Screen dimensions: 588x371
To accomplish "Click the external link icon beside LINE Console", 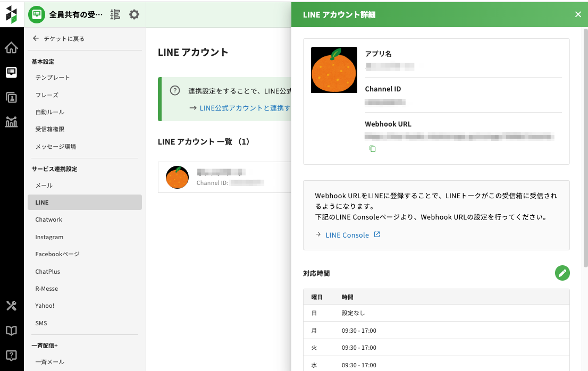I will click(377, 234).
